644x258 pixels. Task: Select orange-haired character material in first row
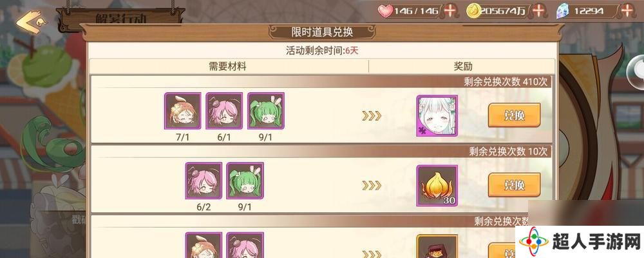(183, 111)
